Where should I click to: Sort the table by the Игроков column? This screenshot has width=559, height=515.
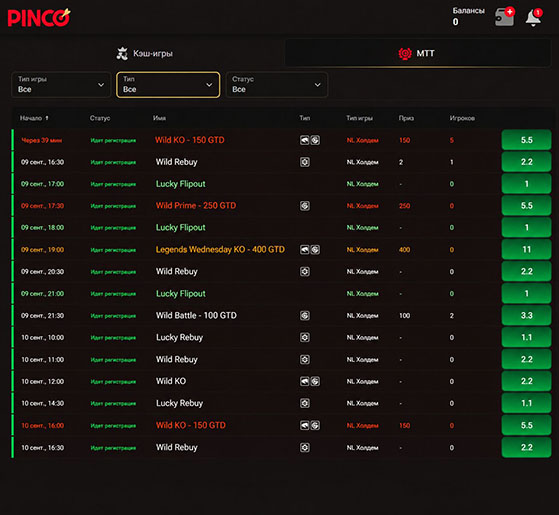click(x=462, y=118)
